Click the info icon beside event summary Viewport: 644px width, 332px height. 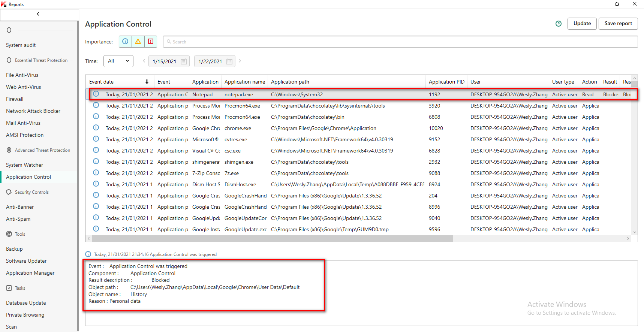point(88,254)
